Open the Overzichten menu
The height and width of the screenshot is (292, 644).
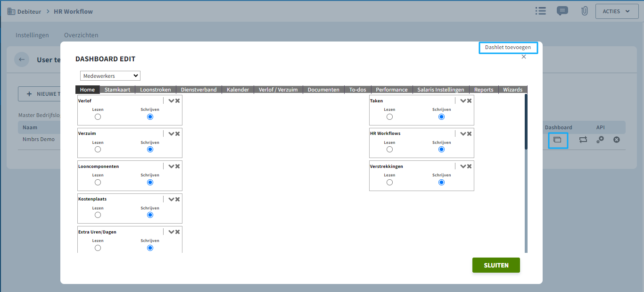coord(81,35)
